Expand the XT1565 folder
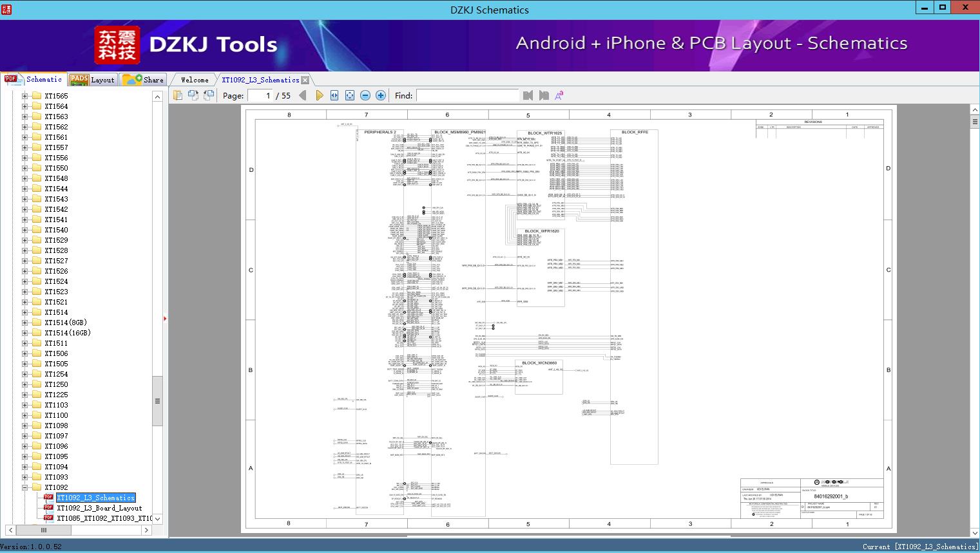Screen dimensions: 980x553 tap(24, 96)
